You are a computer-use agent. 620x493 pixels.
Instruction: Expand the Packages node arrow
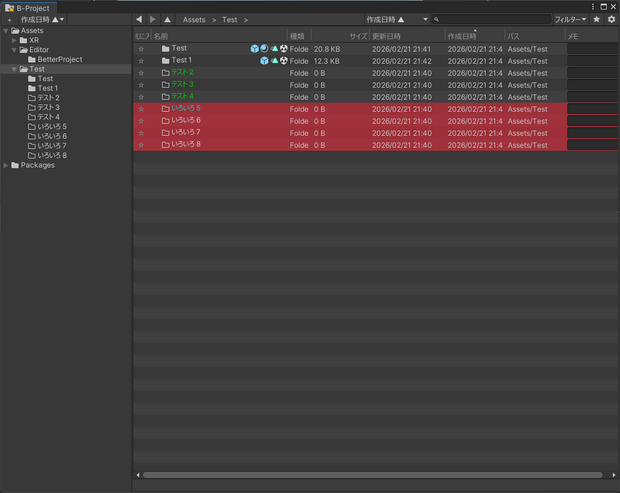[6, 165]
